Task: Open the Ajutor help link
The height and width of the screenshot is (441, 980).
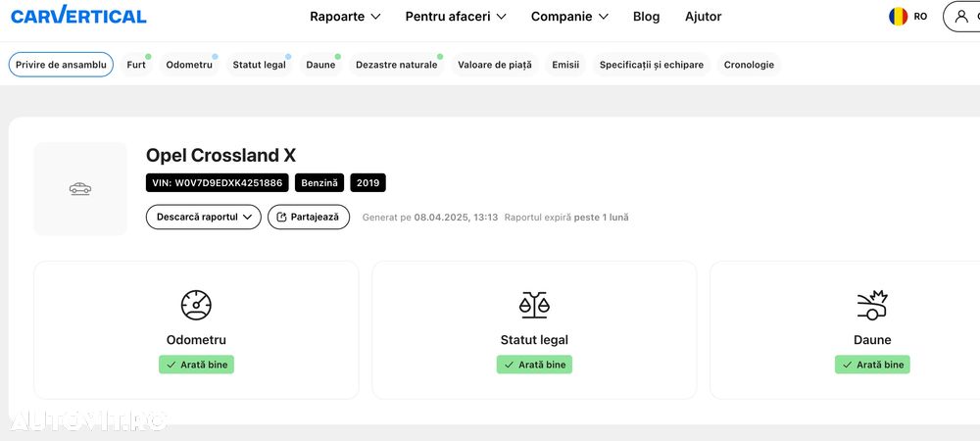Action: pos(703,17)
